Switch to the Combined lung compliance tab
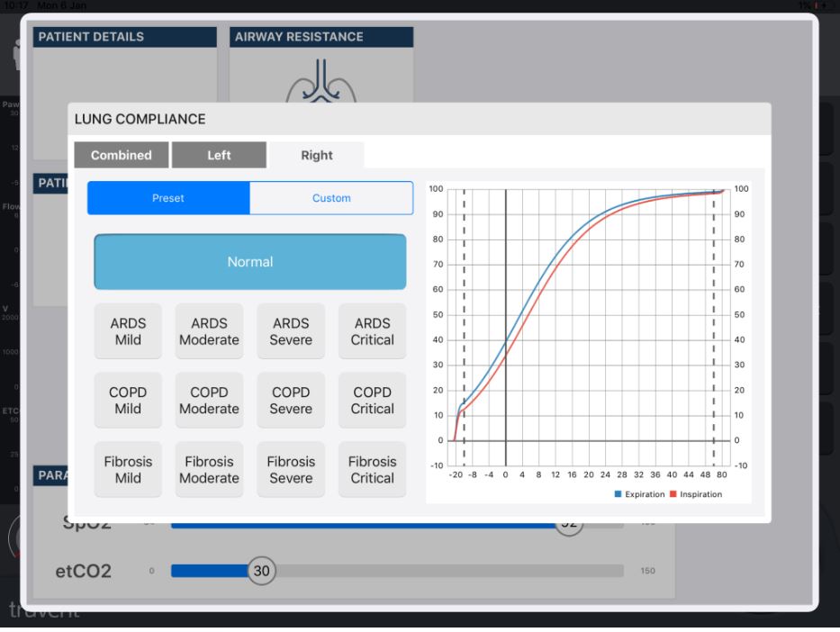 coord(121,155)
